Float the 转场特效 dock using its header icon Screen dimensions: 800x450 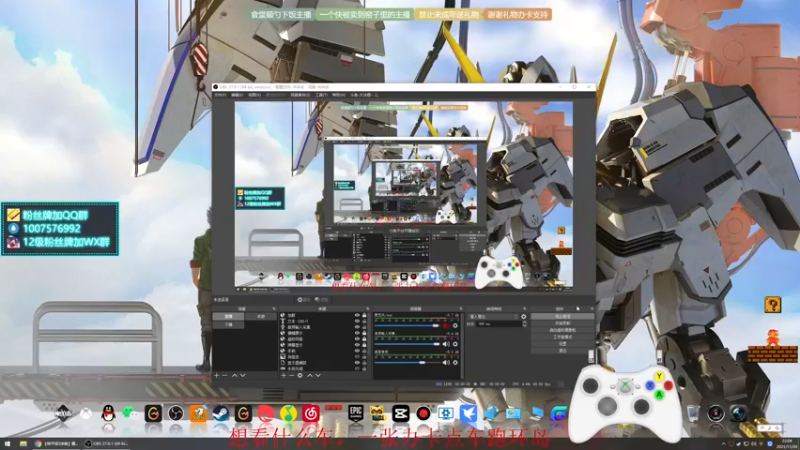pos(524,309)
